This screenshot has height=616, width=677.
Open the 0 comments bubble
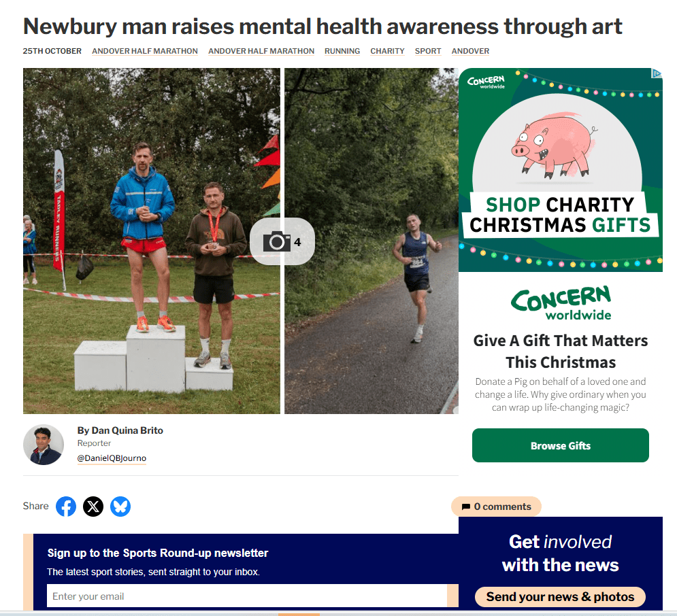(496, 507)
